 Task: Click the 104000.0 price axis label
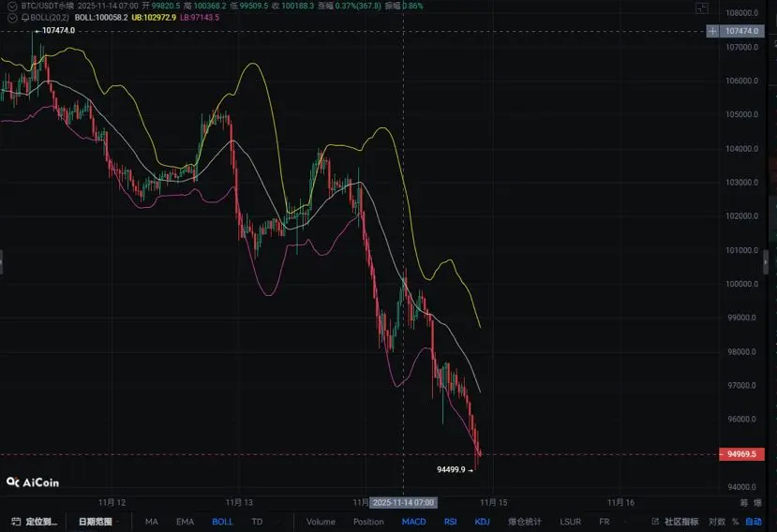(741, 149)
